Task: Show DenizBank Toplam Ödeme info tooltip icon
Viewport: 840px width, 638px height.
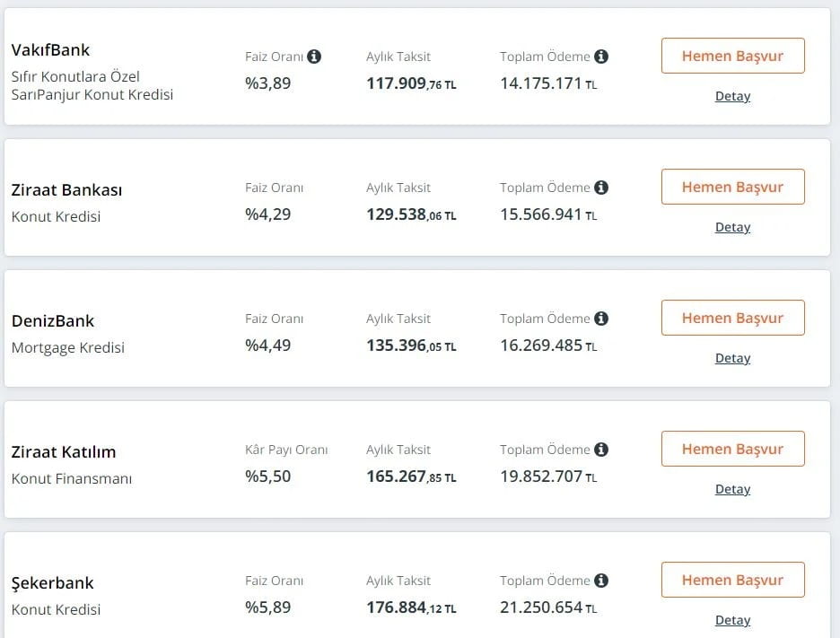Action: (601, 319)
